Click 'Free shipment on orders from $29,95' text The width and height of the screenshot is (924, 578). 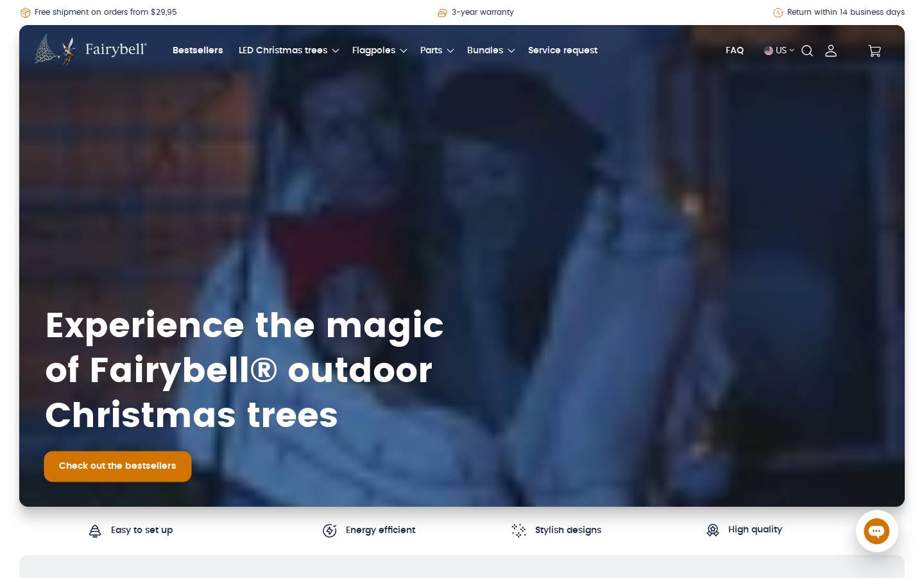point(106,12)
